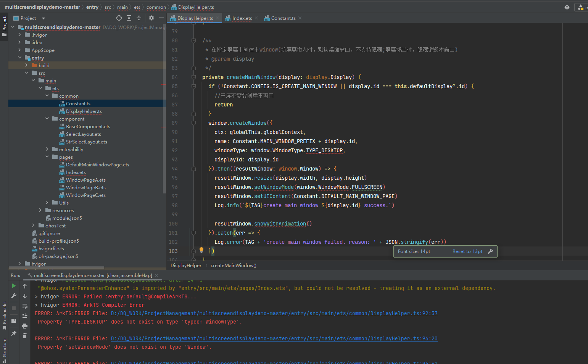Open Structure tool window stripe button
This screenshot has width=588, height=364.
point(4,350)
